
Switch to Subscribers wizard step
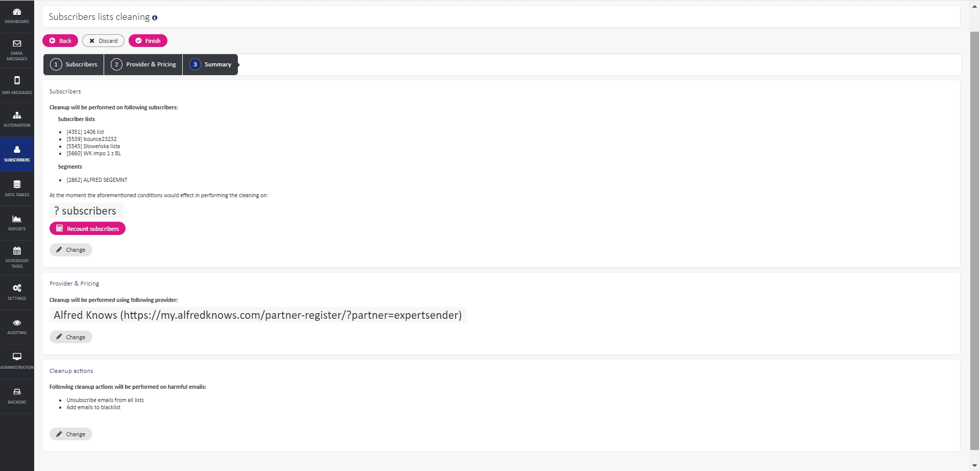click(74, 65)
